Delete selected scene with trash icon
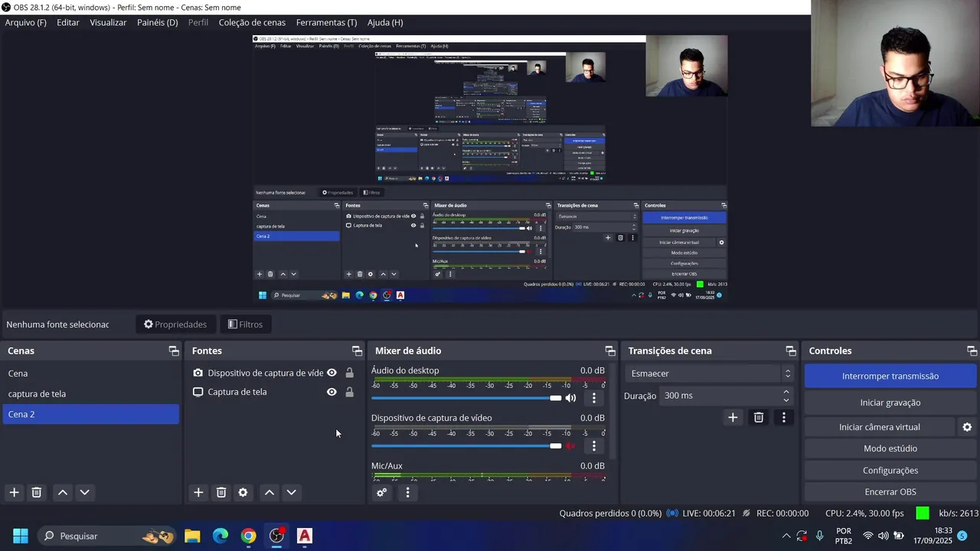Image resolution: width=980 pixels, height=551 pixels. coord(36,492)
